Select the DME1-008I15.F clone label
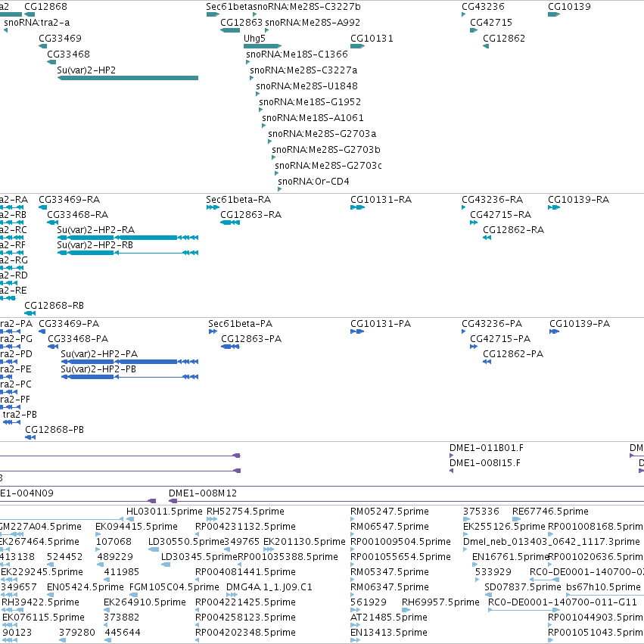 (x=485, y=463)
